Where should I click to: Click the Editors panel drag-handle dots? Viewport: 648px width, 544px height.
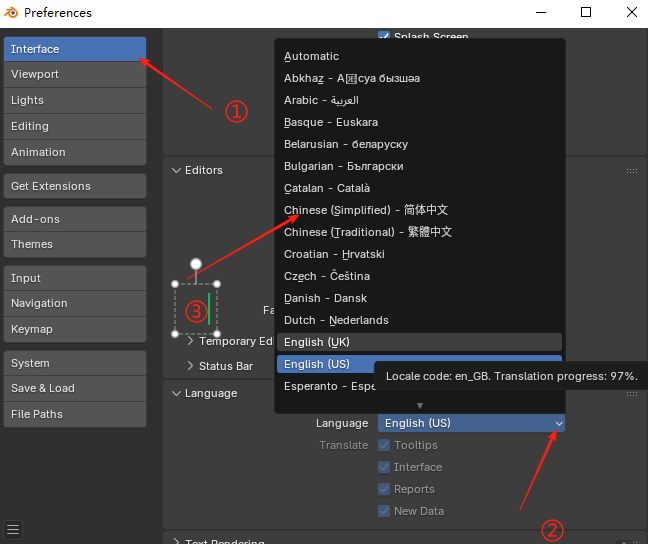[632, 171]
